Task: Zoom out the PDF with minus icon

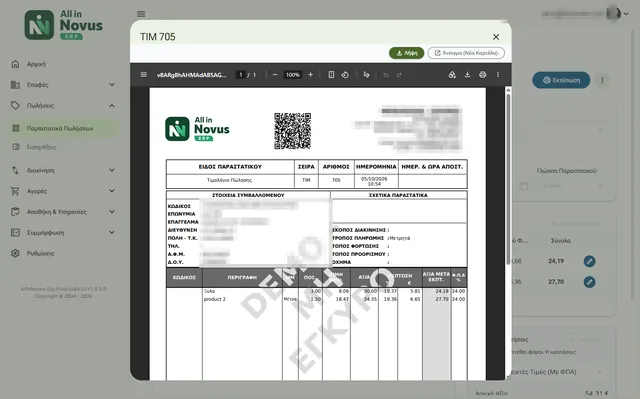Action: point(275,75)
